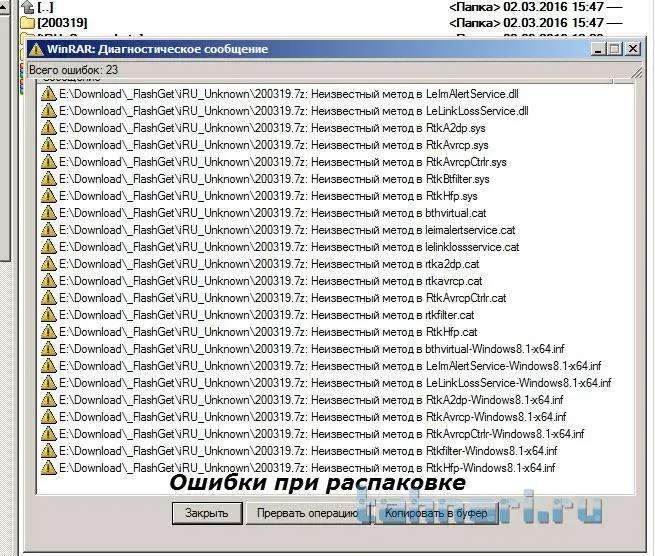This screenshot has width=655, height=556.
Task: Select error text for RtkBtfilter.sys
Action: point(274,179)
